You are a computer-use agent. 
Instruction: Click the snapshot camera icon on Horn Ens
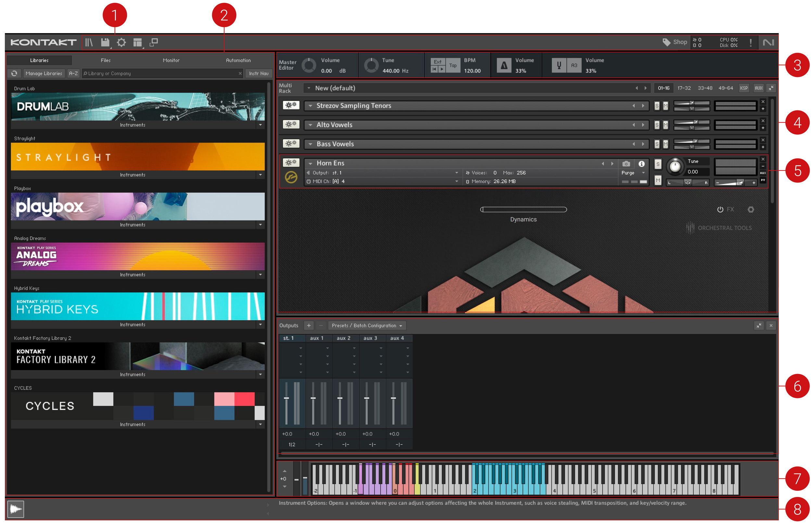[626, 164]
